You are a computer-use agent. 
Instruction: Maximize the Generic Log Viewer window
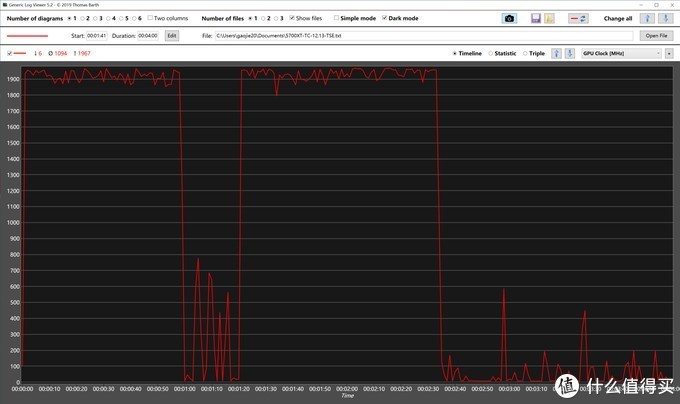656,5
